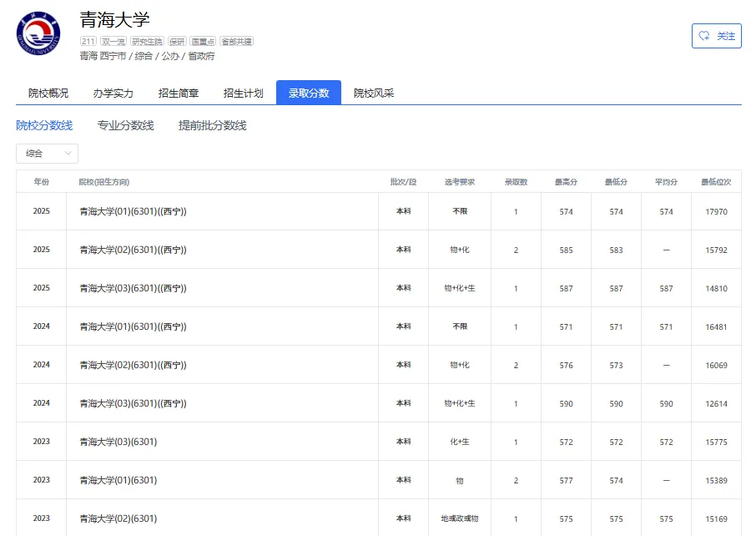Image resolution: width=756 pixels, height=536 pixels.
Task: Click the 选考要求 column header
Action: tap(460, 182)
